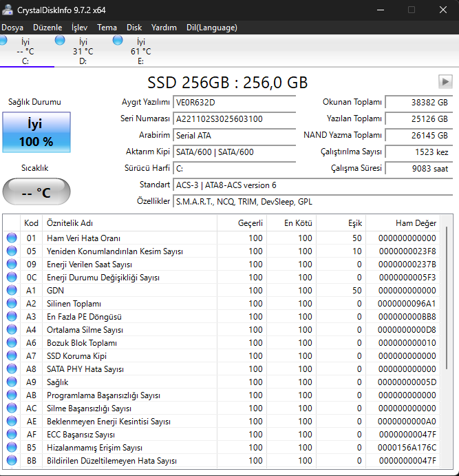This screenshot has width=459, height=476.
Task: Click Okunan Toplamı value 38382 GB
Action: click(x=419, y=103)
